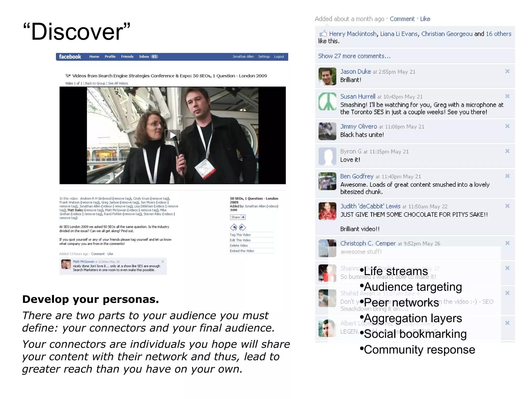Delete Byron G's comment with X icon
532x399 pixels.
[507, 151]
